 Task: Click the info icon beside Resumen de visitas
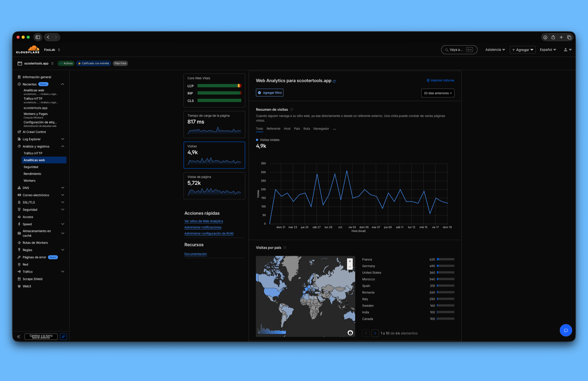point(291,109)
